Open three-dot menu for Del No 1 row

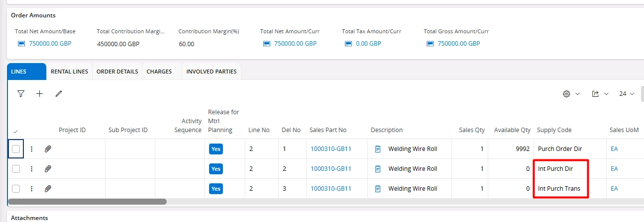pyautogui.click(x=31, y=148)
